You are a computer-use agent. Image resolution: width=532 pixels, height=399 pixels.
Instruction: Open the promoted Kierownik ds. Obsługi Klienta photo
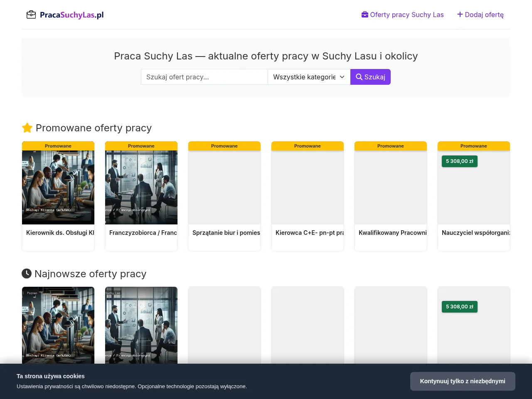(x=58, y=187)
